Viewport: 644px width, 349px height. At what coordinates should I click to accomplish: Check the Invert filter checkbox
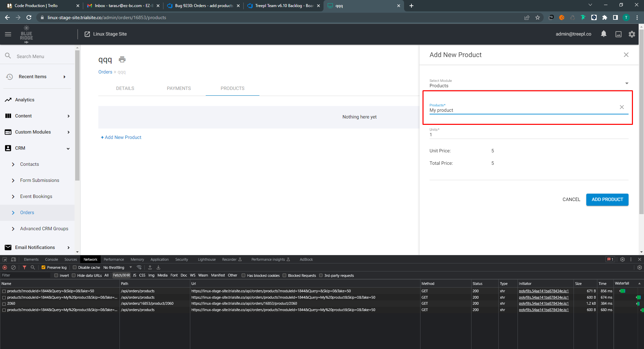[x=56, y=276]
